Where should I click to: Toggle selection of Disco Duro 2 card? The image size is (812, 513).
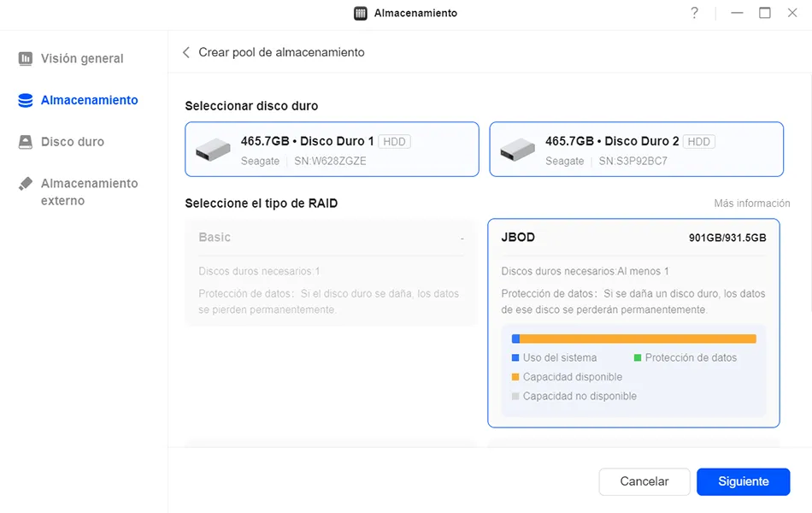[x=637, y=150]
